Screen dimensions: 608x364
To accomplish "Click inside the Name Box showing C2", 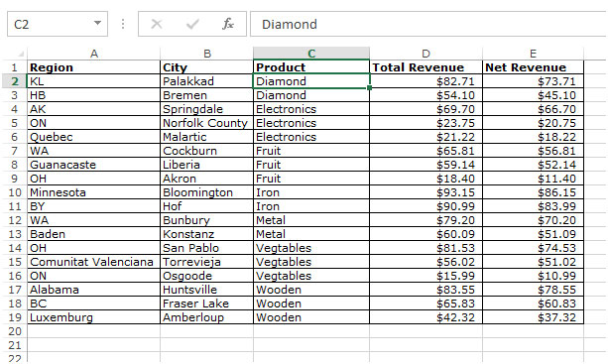I will (x=50, y=24).
